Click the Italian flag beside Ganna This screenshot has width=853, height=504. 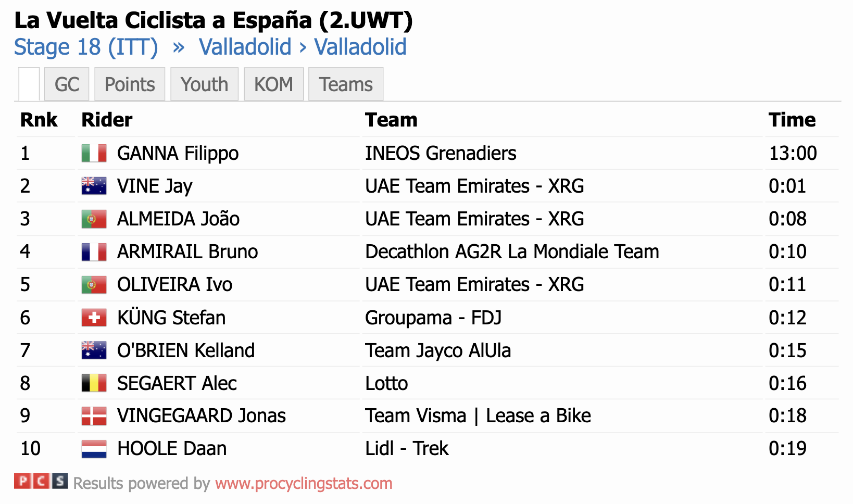94,154
